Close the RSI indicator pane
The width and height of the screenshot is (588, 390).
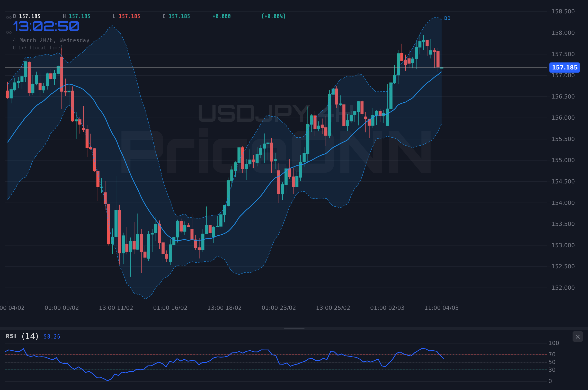(577, 336)
